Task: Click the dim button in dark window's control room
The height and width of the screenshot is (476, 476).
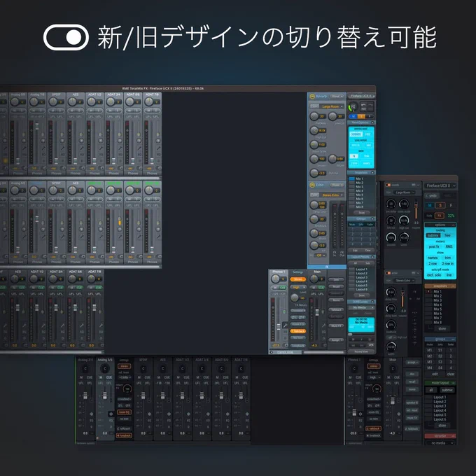Action: click(412, 374)
